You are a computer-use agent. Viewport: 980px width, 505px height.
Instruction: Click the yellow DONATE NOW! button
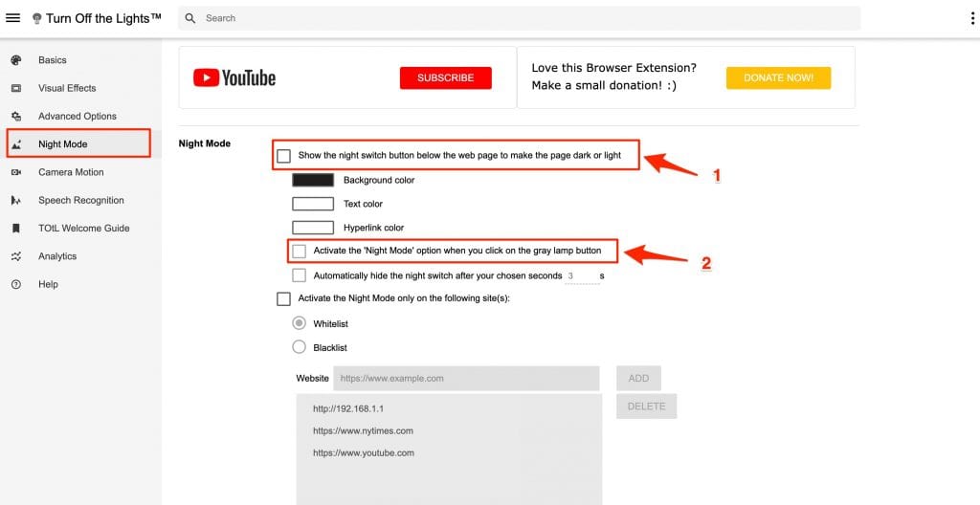pyautogui.click(x=778, y=78)
